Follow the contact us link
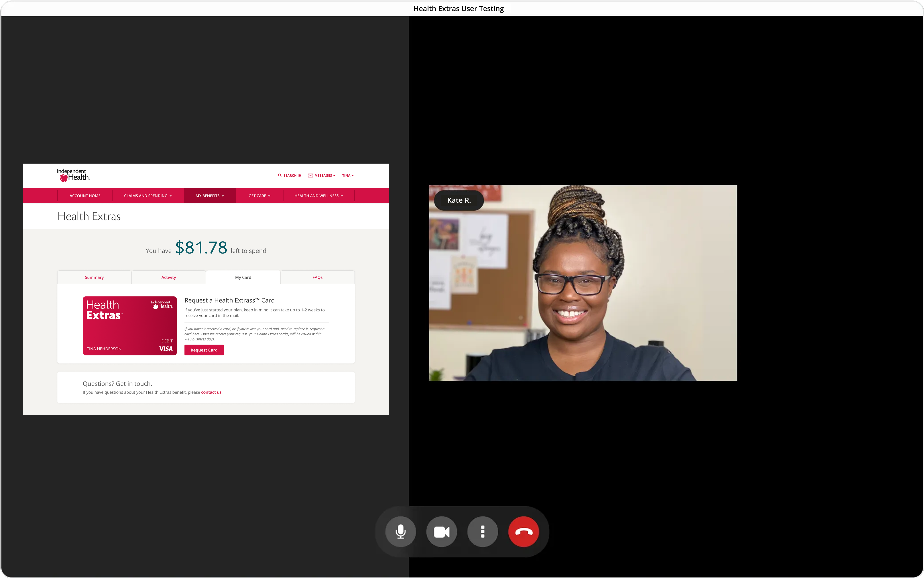Image resolution: width=924 pixels, height=578 pixels. tap(211, 392)
